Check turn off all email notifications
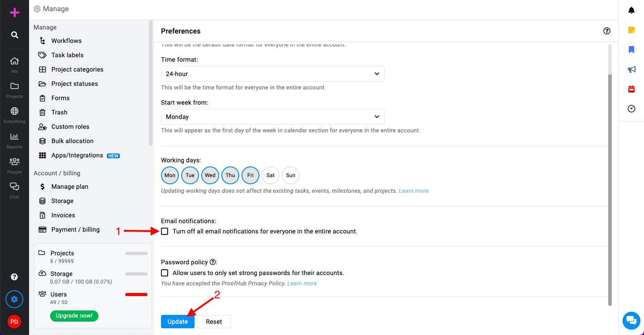Image resolution: width=644 pixels, height=335 pixels. tap(165, 231)
